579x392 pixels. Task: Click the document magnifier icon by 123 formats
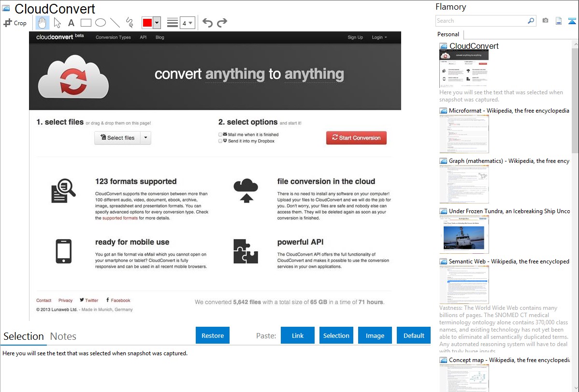pyautogui.click(x=63, y=190)
